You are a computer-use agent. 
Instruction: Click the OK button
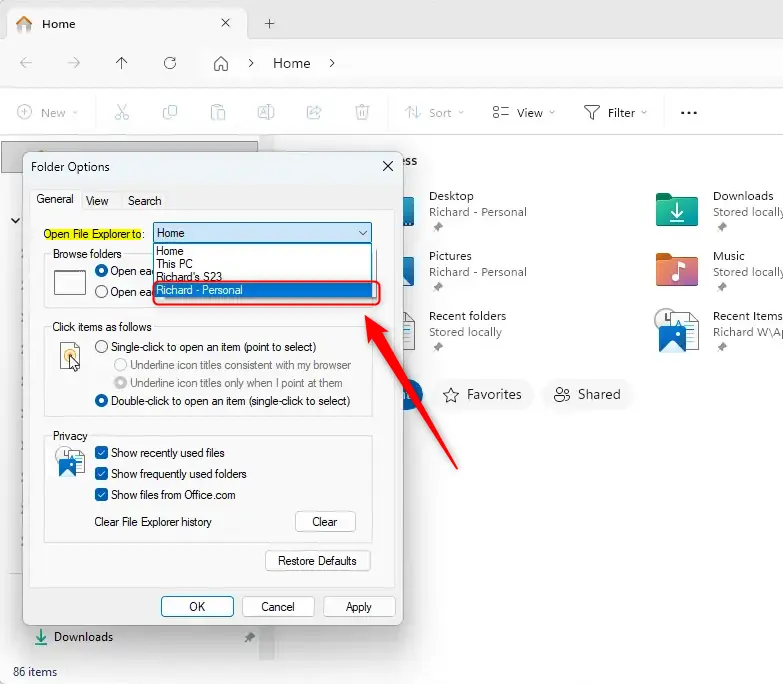point(197,607)
